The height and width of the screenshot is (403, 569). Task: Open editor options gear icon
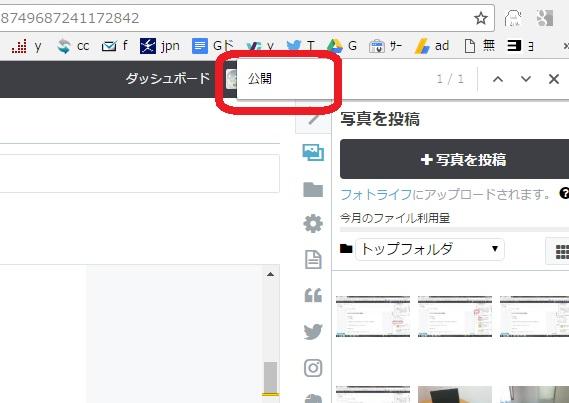point(313,223)
